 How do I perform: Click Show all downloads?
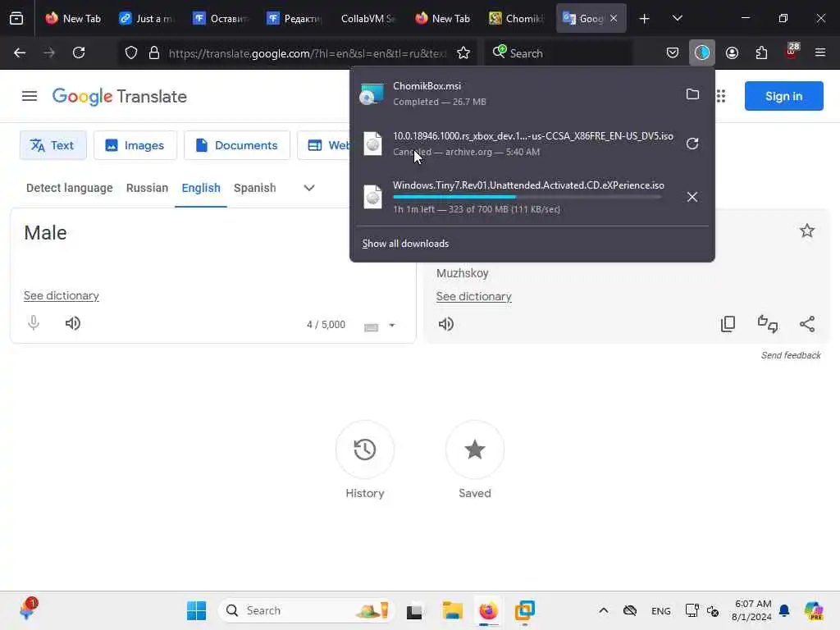click(x=405, y=243)
